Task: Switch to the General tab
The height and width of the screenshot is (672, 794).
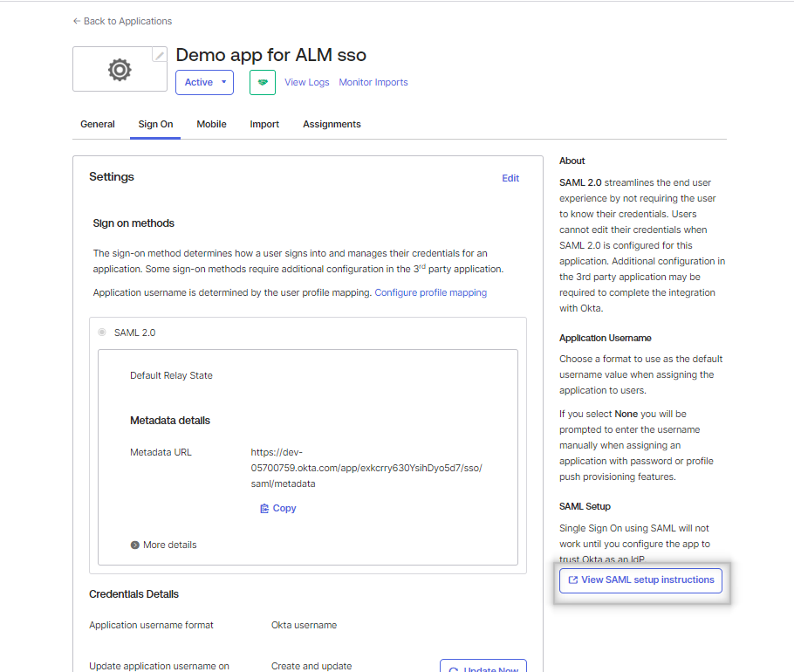Action: (x=98, y=124)
